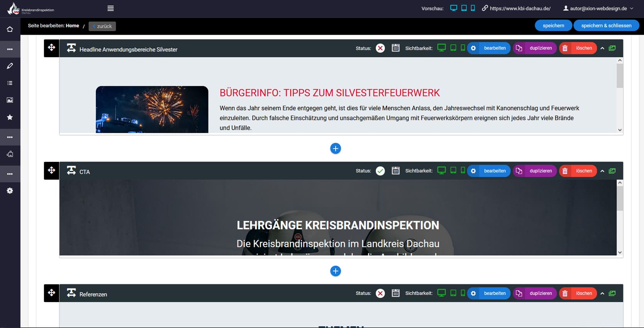Click the home icon in the left sidebar
The height and width of the screenshot is (328, 644).
pyautogui.click(x=10, y=29)
